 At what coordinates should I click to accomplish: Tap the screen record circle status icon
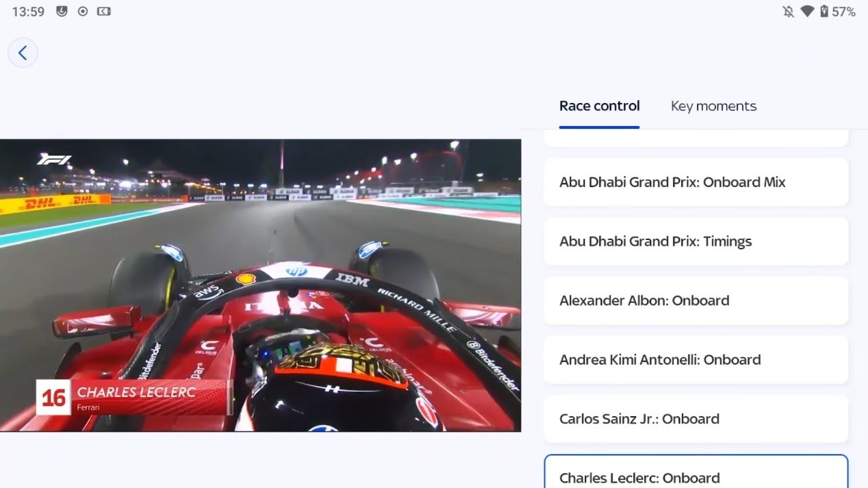(x=83, y=12)
